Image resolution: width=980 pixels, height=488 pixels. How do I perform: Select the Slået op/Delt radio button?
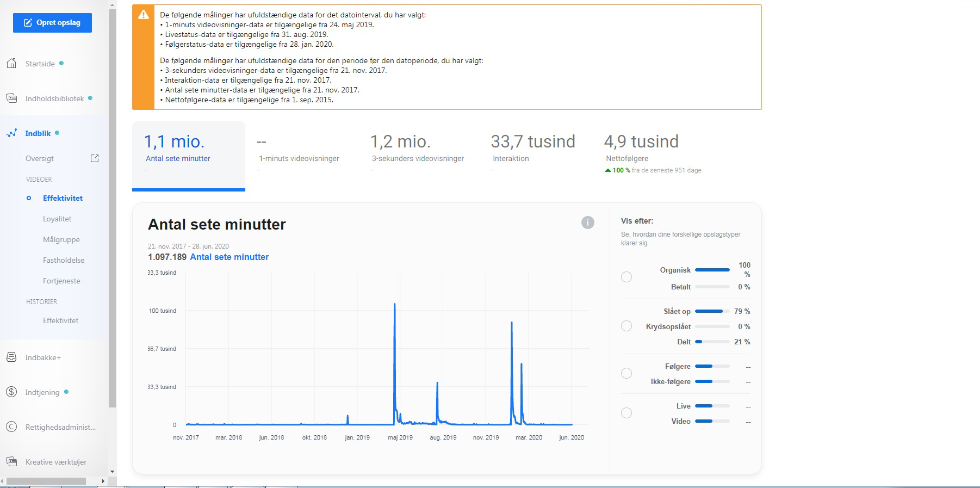coord(627,326)
